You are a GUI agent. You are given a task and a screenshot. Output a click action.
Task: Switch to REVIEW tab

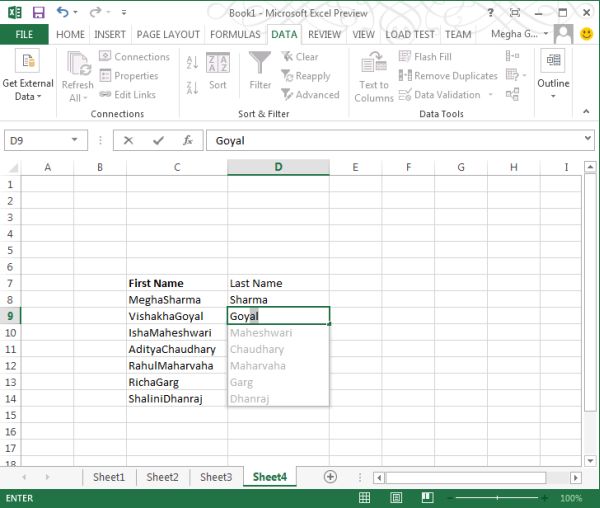click(x=324, y=34)
